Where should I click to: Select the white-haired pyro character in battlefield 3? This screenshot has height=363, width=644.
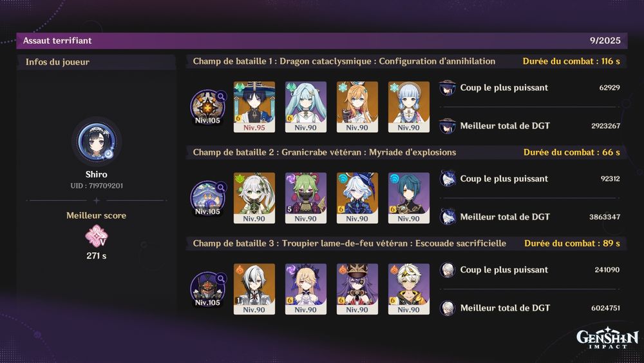point(254,289)
